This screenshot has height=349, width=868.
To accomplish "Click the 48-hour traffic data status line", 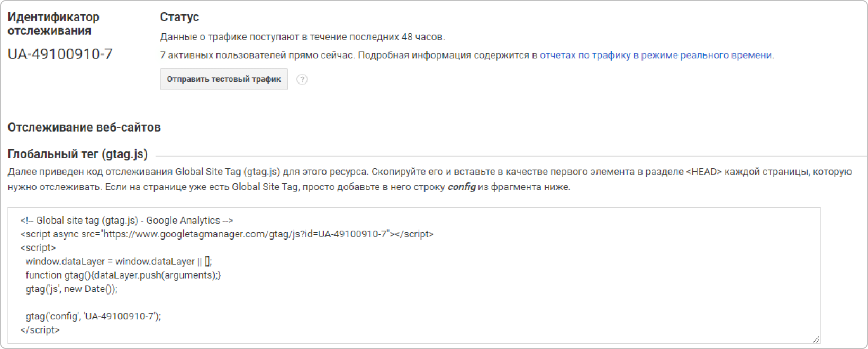I will [302, 37].
